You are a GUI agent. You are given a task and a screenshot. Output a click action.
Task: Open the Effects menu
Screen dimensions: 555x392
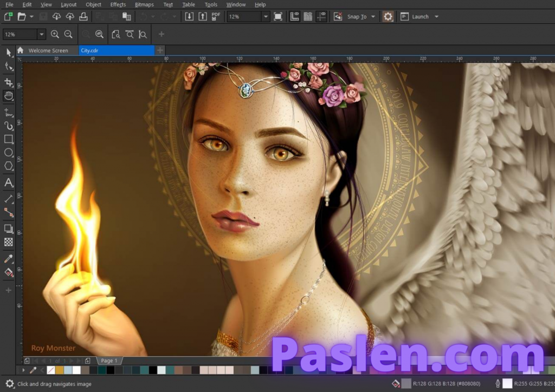click(118, 4)
